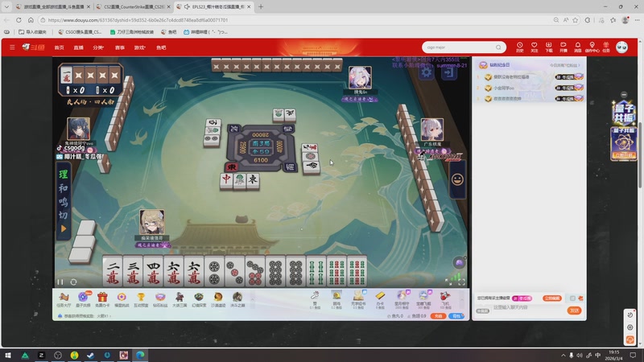The image size is (644, 362).
Task: Click the orange 发送 send button
Action: (574, 311)
